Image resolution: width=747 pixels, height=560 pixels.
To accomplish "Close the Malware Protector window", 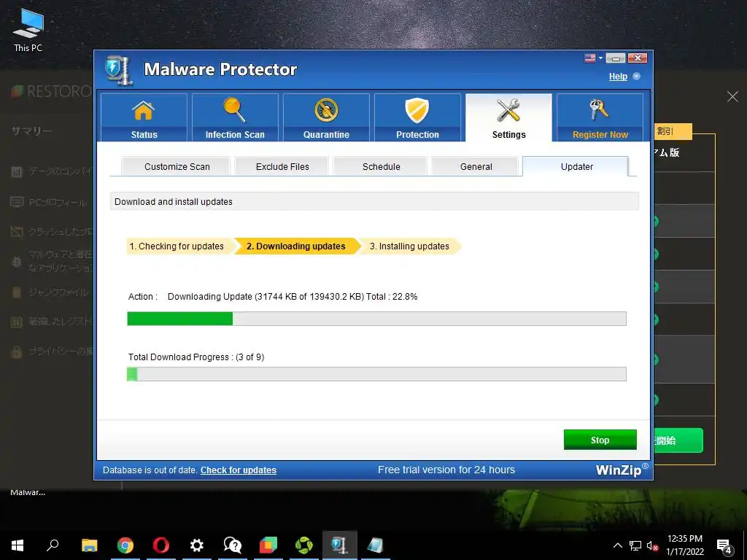I will 638,58.
